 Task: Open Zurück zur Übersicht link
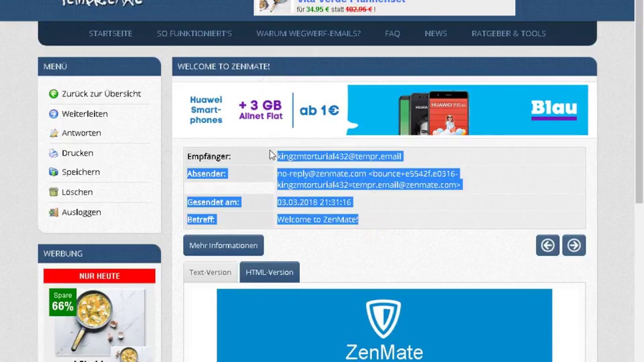click(101, 94)
